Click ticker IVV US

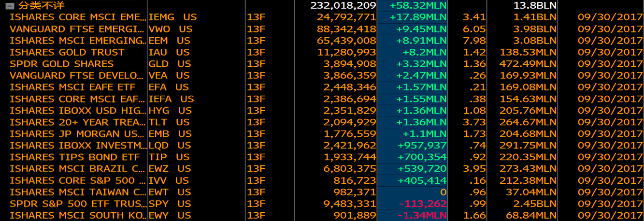click(x=169, y=180)
